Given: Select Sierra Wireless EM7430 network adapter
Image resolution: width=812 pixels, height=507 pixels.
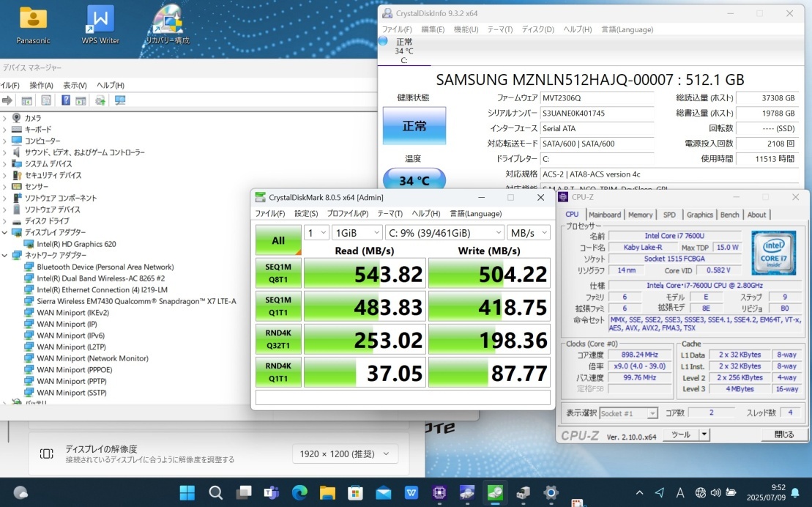Looking at the screenshot, I should (x=136, y=301).
